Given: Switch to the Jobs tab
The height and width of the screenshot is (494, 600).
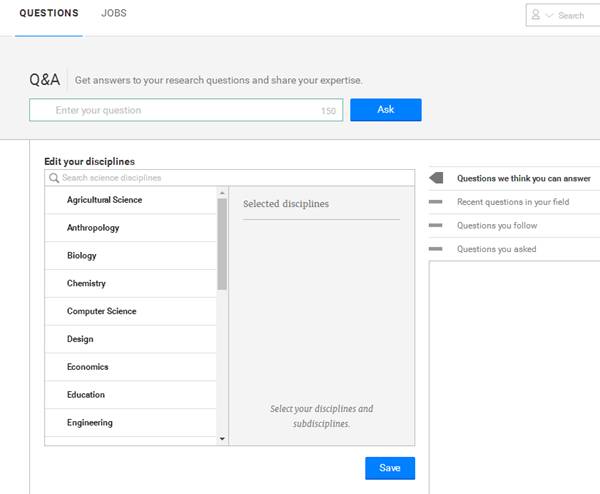Looking at the screenshot, I should tap(114, 13).
